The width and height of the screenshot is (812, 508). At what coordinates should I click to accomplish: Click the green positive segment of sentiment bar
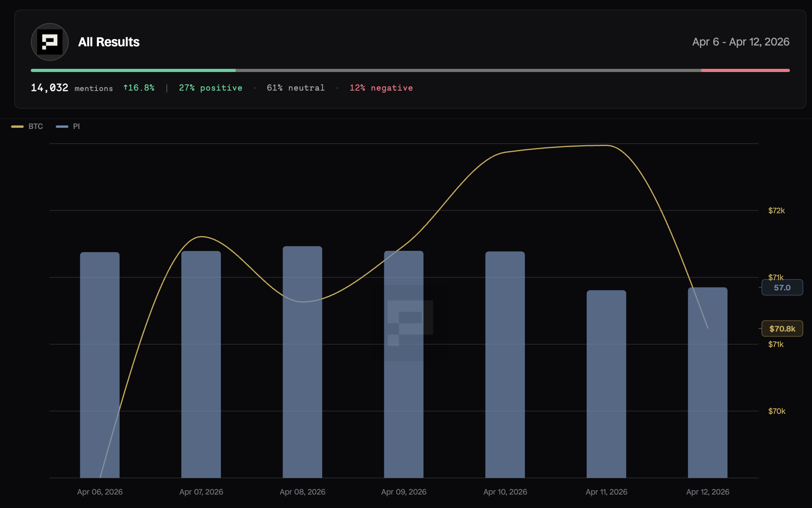click(133, 70)
